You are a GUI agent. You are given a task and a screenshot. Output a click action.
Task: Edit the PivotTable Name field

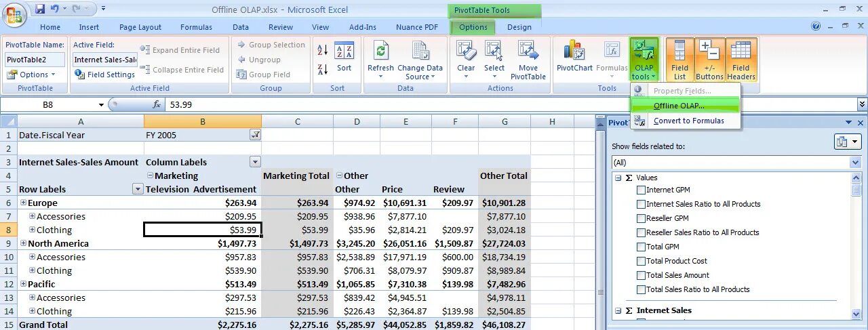tap(35, 60)
